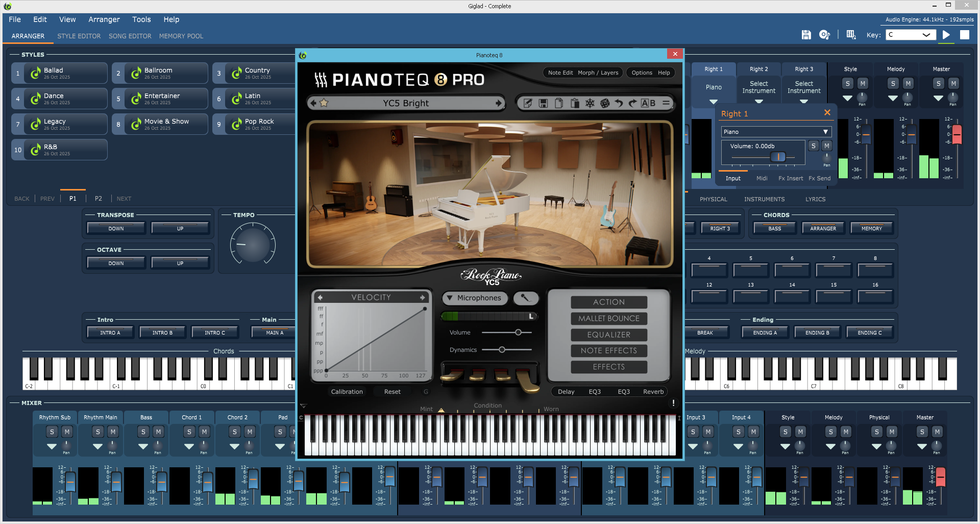Click the Pianoteq undo arrow icon
Image resolution: width=980 pixels, height=524 pixels.
point(619,103)
